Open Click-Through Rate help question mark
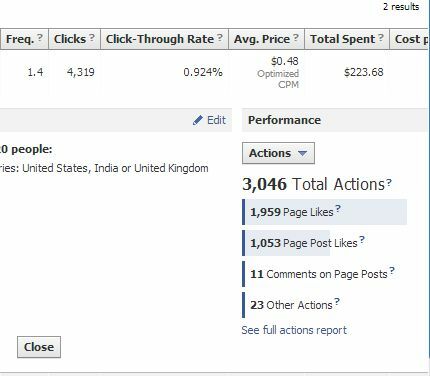Screen dimensions: 430x376 tap(220, 37)
